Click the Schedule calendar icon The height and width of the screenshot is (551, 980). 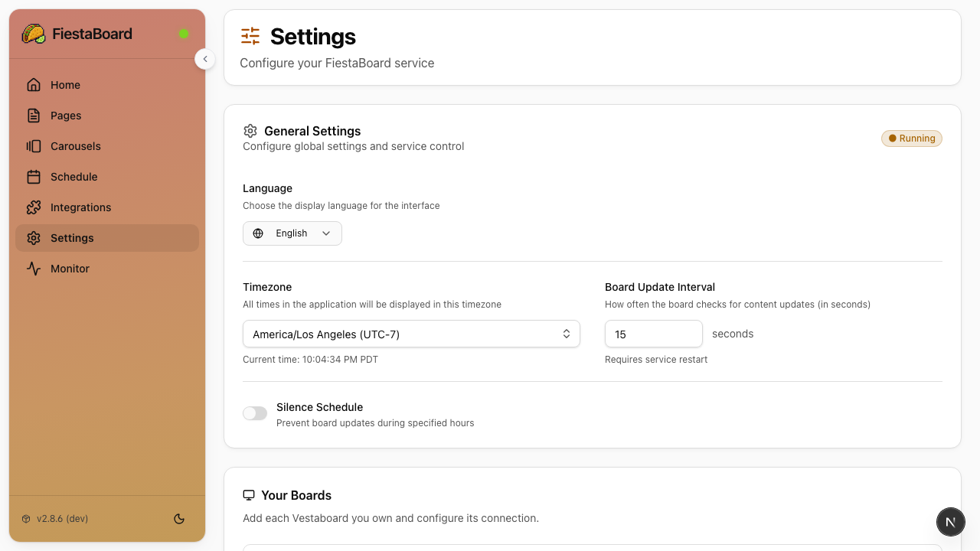click(34, 177)
